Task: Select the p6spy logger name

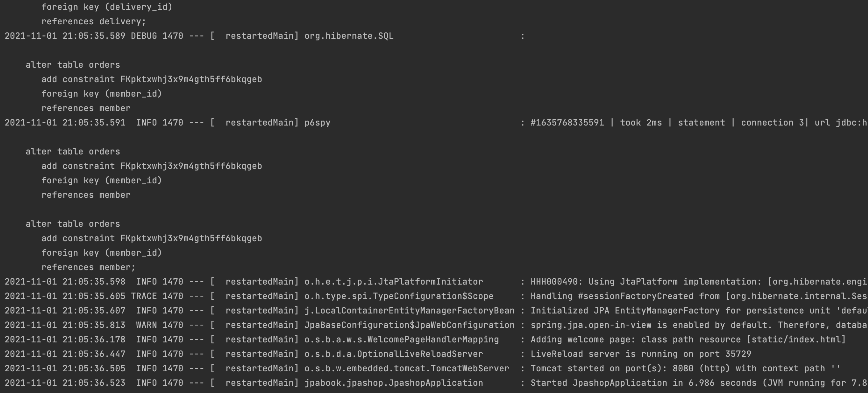Action: coord(317,123)
